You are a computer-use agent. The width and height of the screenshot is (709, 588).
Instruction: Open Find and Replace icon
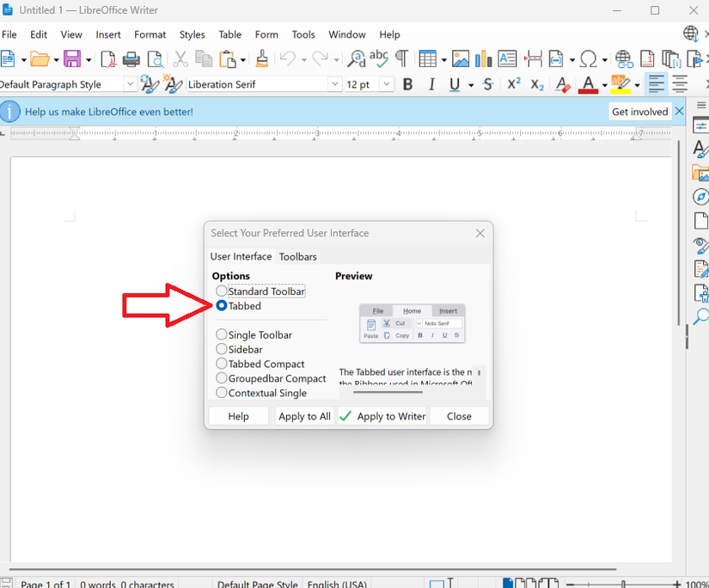coord(357,58)
